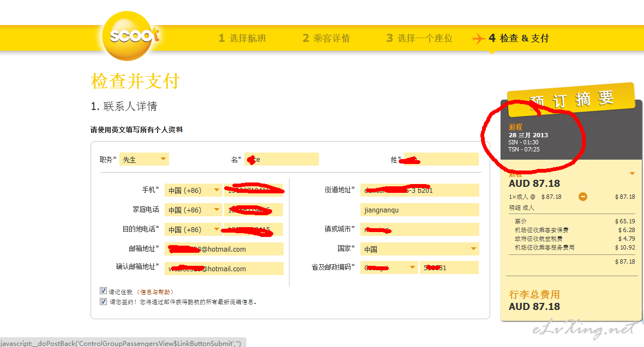Image resolution: width=644 pixels, height=347 pixels.
Task: Toggle the 请记住我 checkbox
Action: 103,291
